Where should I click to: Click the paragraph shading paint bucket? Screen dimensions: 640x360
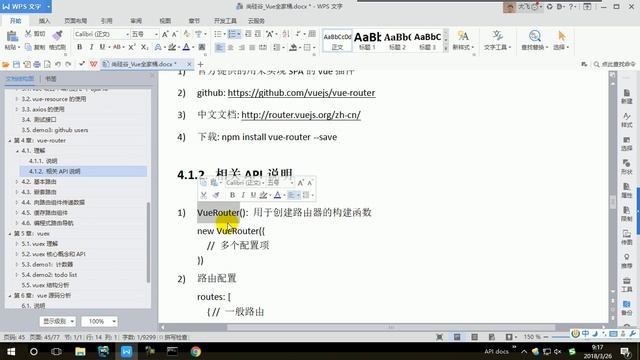point(293,47)
